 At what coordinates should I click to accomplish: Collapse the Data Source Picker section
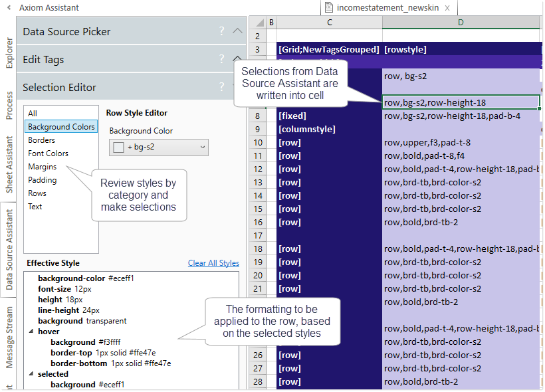point(238,31)
